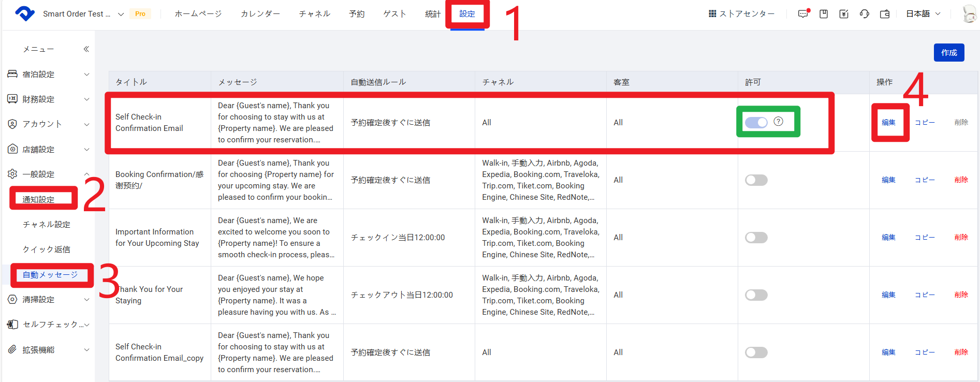The image size is (980, 382).
Task: Click 編集 for Self Check-in Confirmation Email
Action: [x=888, y=123]
